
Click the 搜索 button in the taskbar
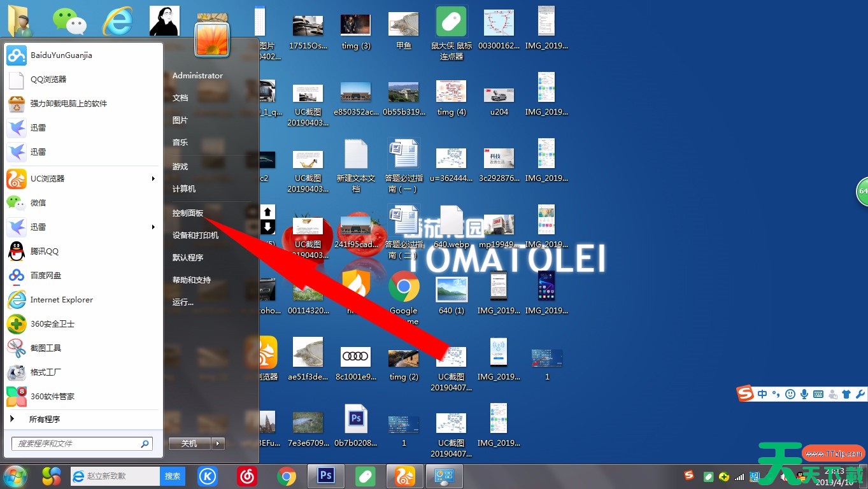click(173, 476)
